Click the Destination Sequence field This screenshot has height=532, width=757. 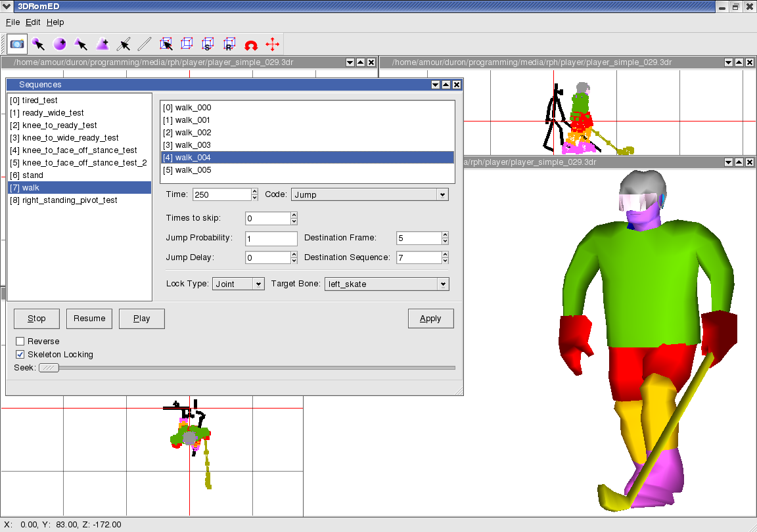coord(419,258)
